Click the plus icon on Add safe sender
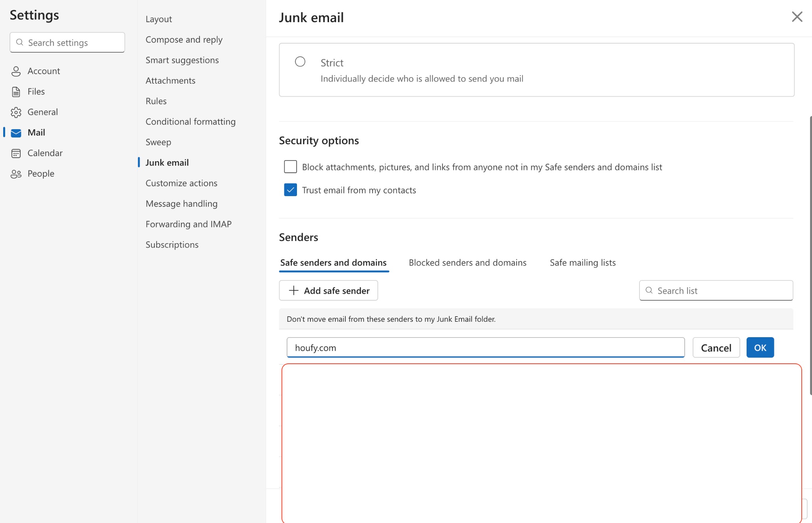The image size is (812, 523). pos(293,290)
